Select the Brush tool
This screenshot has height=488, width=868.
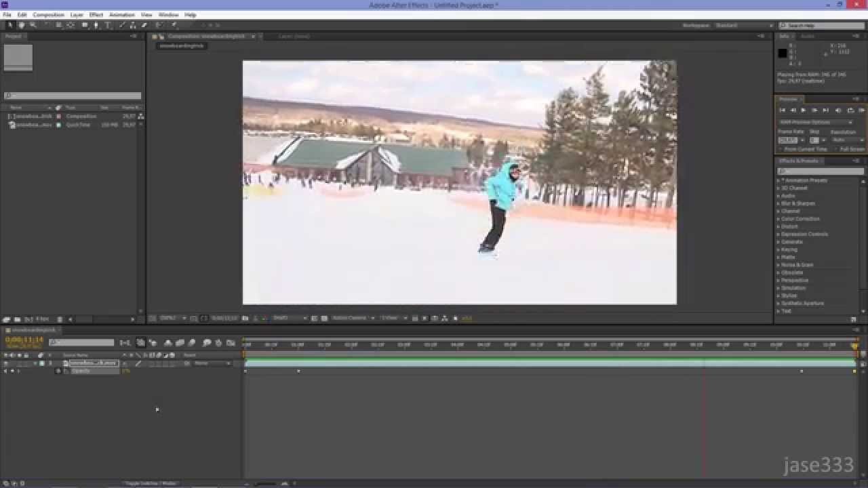[122, 25]
